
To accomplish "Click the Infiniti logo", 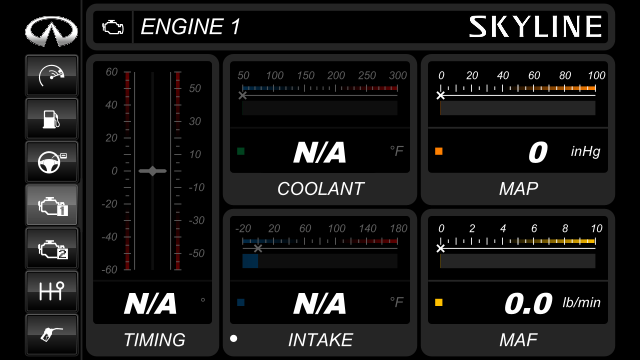I will pyautogui.click(x=51, y=31).
